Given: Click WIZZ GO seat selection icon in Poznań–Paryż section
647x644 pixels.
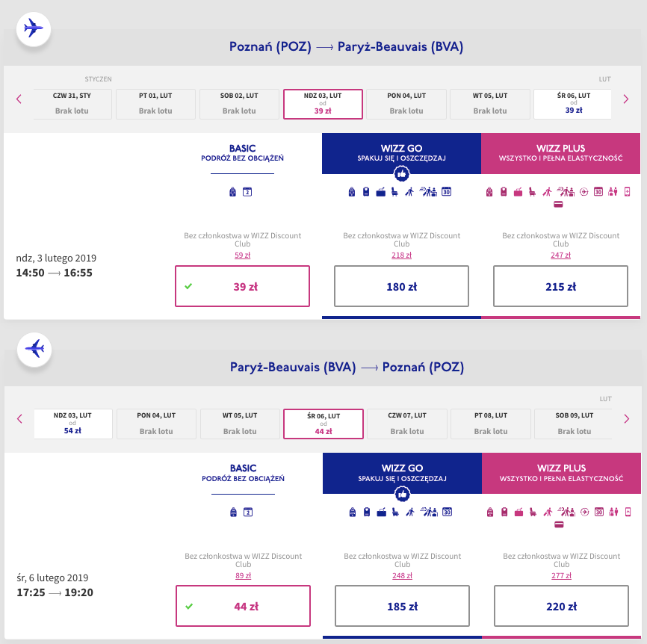Looking at the screenshot, I should click(395, 192).
